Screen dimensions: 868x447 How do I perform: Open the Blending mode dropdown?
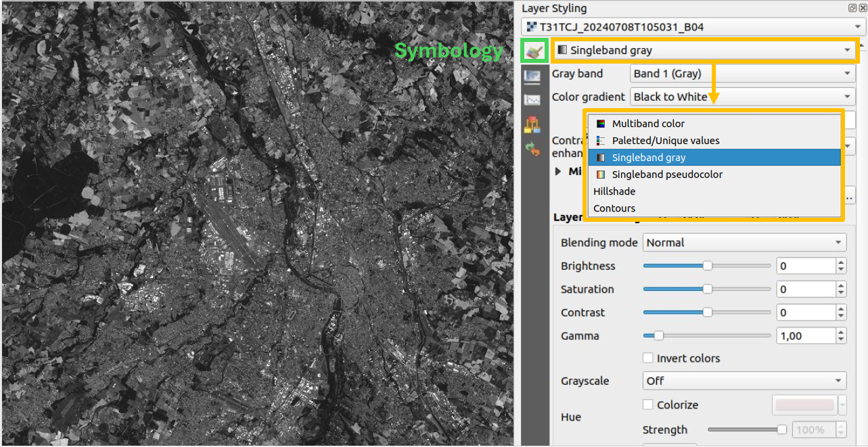pos(744,243)
